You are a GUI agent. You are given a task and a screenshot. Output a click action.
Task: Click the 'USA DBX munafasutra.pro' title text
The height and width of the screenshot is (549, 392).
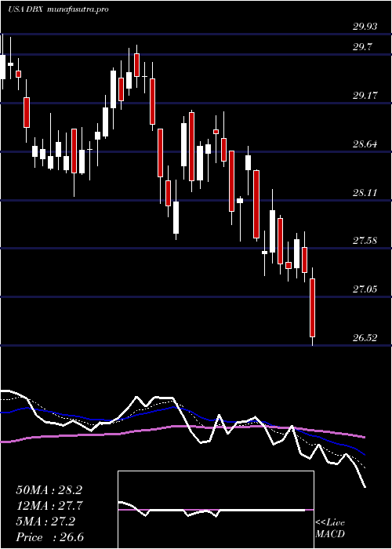pos(58,9)
